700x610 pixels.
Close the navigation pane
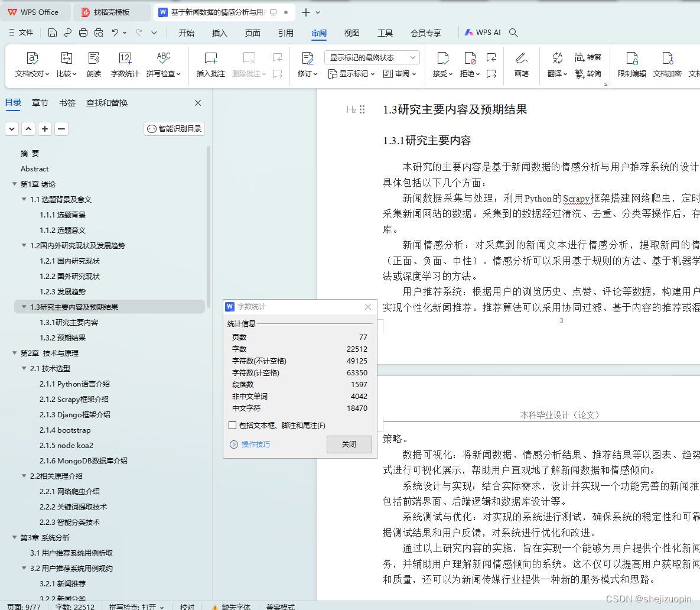[x=198, y=103]
